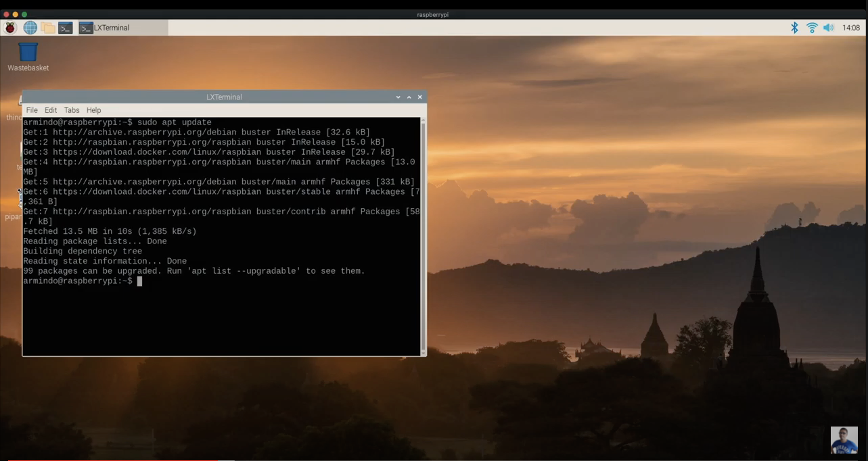Close the LXTerminal window

(420, 97)
